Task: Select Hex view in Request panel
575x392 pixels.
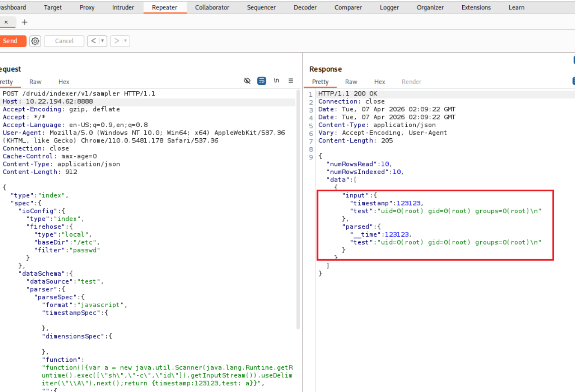Action: pos(64,82)
